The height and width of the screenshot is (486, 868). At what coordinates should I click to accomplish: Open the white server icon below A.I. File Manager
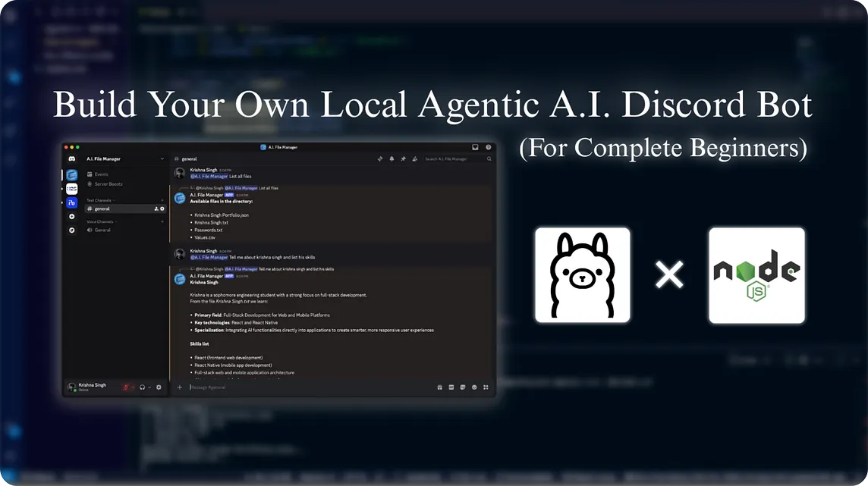(x=71, y=189)
